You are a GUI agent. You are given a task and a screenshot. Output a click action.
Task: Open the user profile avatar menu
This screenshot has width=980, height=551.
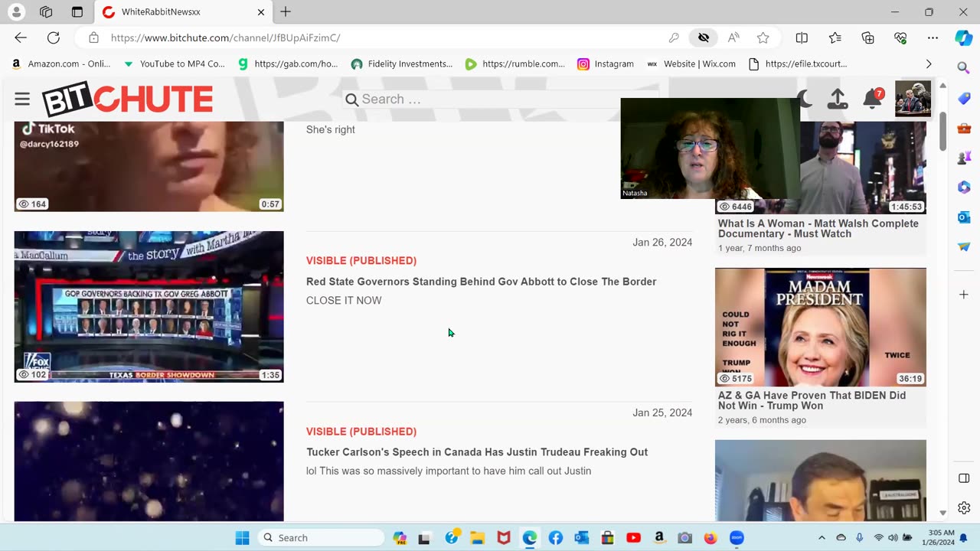tap(913, 99)
